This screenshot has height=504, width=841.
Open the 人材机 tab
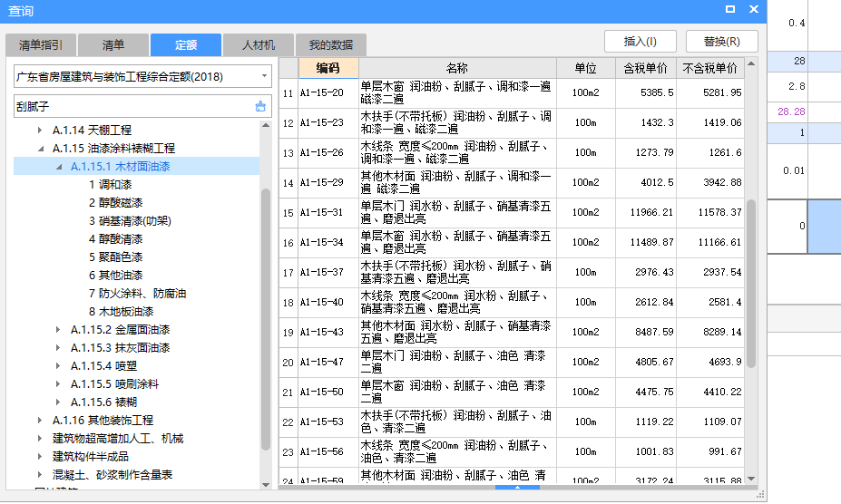[x=259, y=45]
